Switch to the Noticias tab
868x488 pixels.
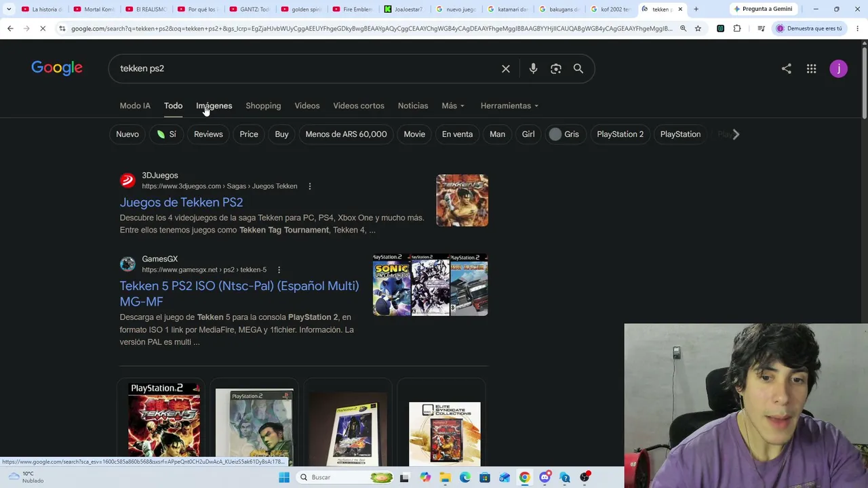413,106
